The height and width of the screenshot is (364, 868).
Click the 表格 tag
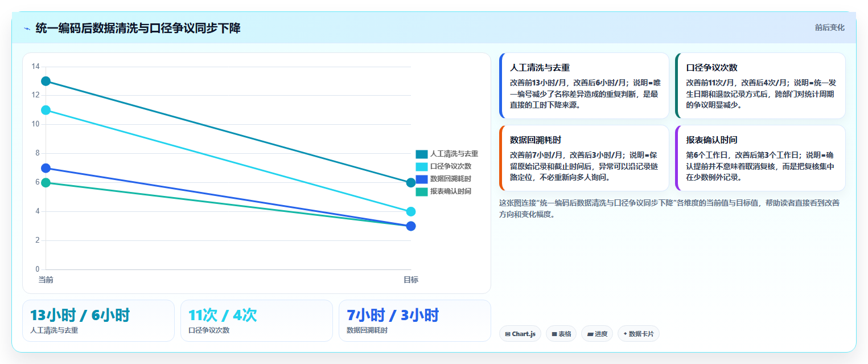click(x=561, y=334)
